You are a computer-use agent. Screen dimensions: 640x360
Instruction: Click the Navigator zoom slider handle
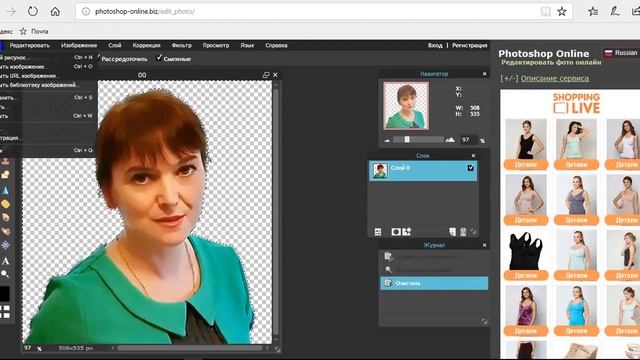point(407,140)
